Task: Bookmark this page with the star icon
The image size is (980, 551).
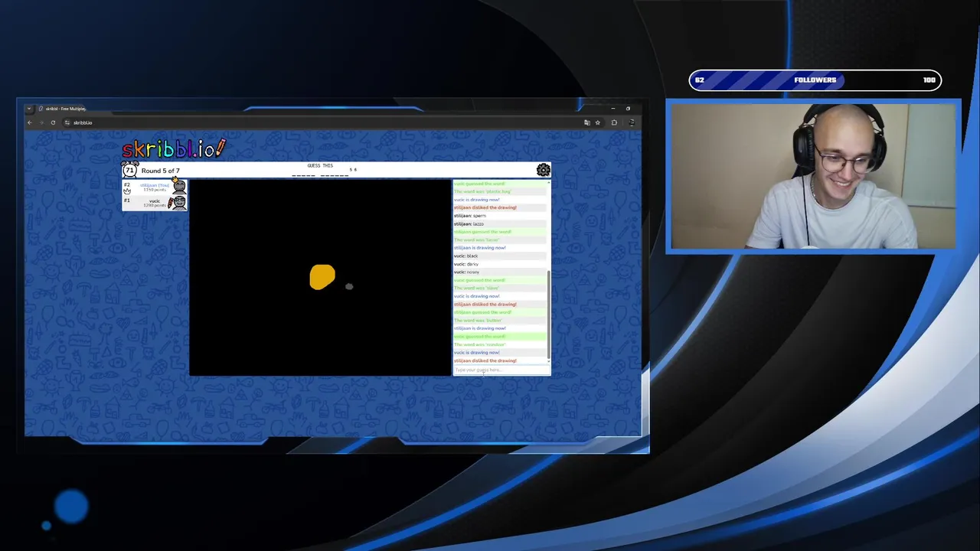Action: pos(598,122)
